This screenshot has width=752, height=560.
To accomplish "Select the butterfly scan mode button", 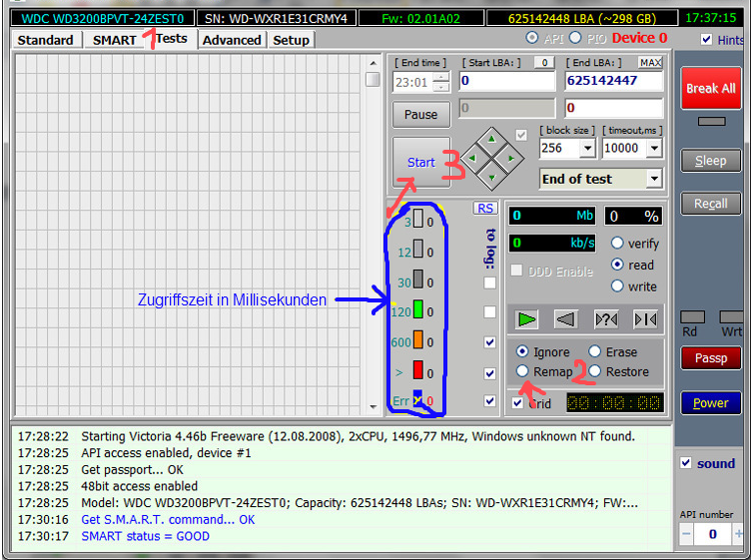I will coord(645,319).
